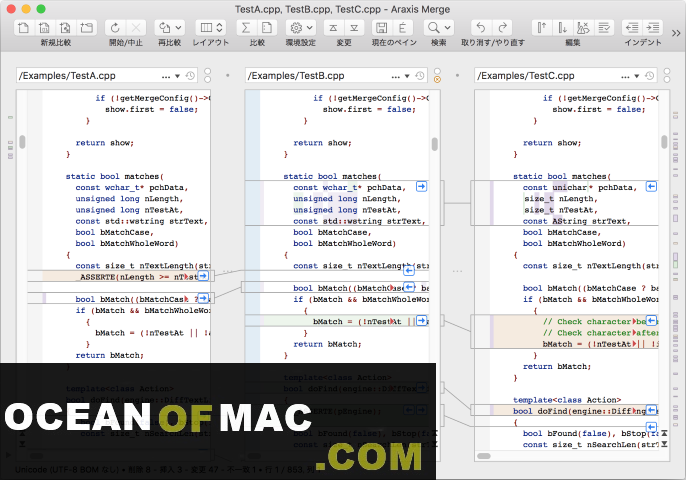
Task: Jump to the next change
Action: coord(354,28)
